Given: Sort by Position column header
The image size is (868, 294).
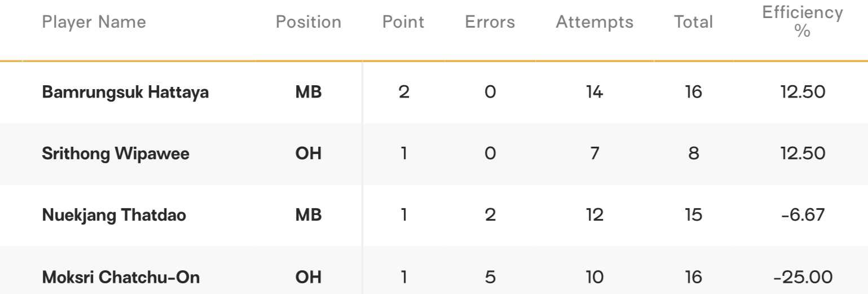Looking at the screenshot, I should [309, 23].
